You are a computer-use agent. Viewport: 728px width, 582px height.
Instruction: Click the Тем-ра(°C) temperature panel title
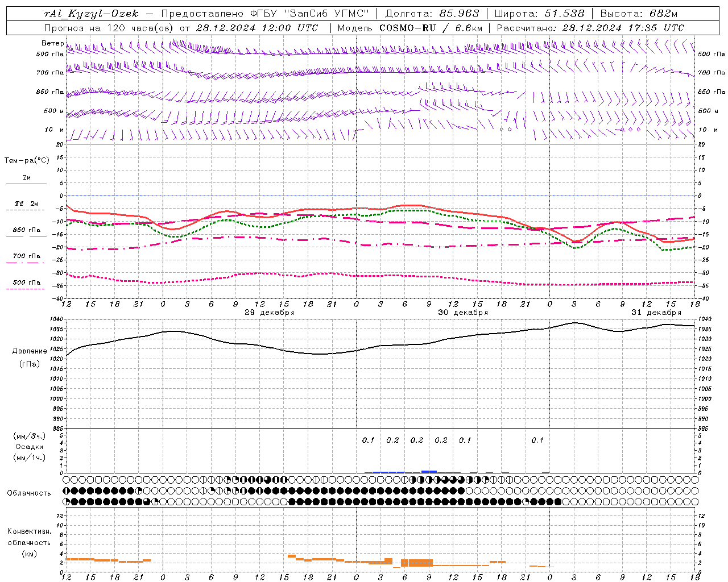27,160
